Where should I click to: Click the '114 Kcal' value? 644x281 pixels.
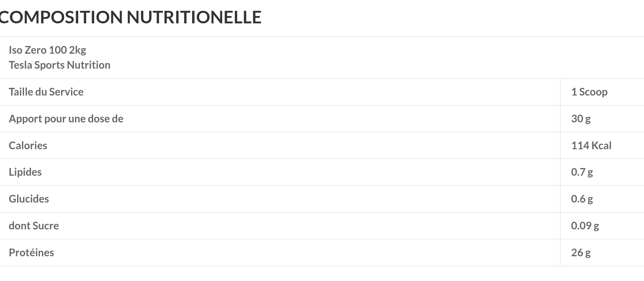click(x=591, y=146)
